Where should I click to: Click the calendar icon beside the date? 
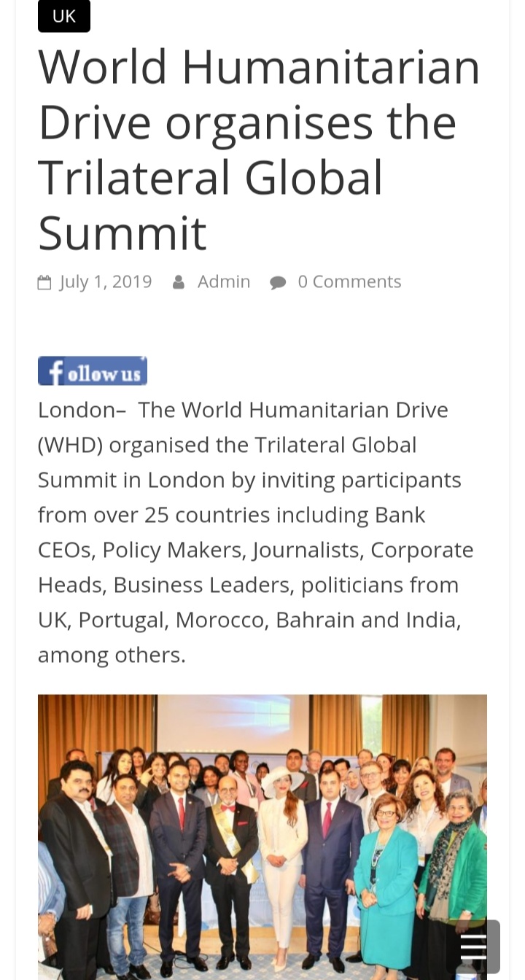(x=45, y=282)
